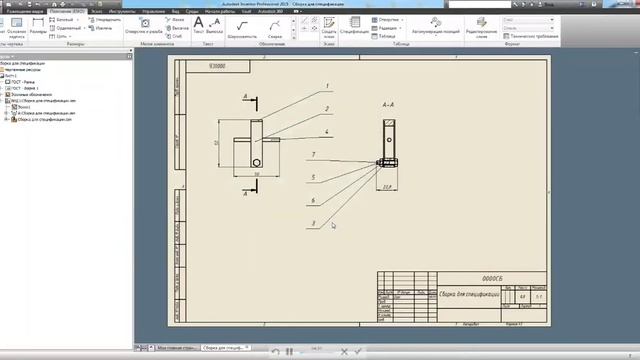The height and width of the screenshot is (360, 640).
Task: Select balloon number 1 on drawing
Action: [x=327, y=86]
